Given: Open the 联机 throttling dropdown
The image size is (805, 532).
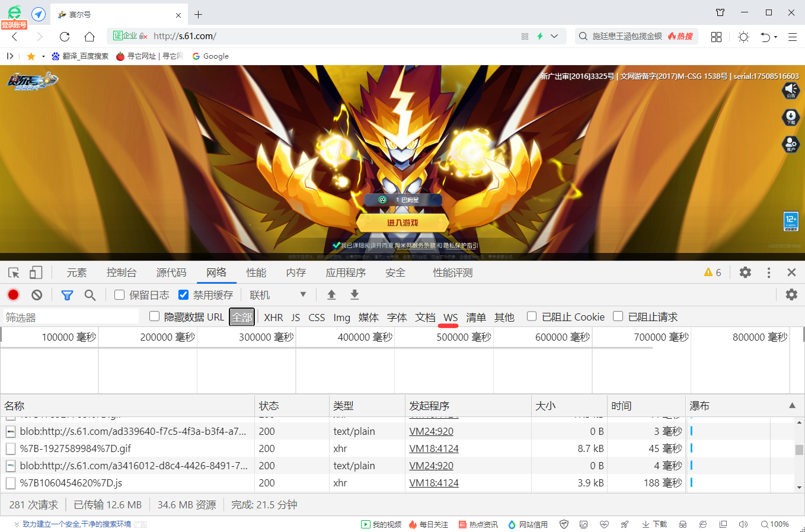Looking at the screenshot, I should point(277,294).
